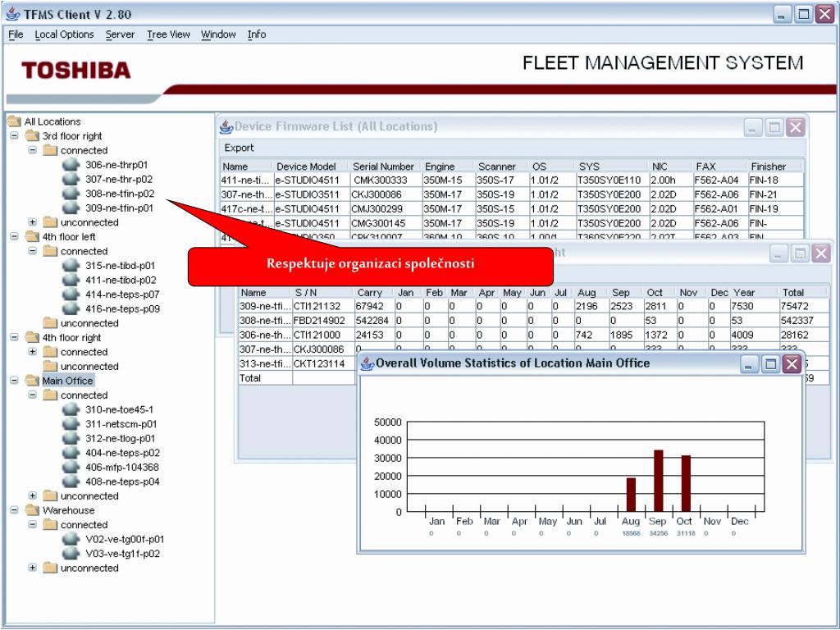Click the Sep bar in volume chart
840x630 pixels.
(x=659, y=481)
